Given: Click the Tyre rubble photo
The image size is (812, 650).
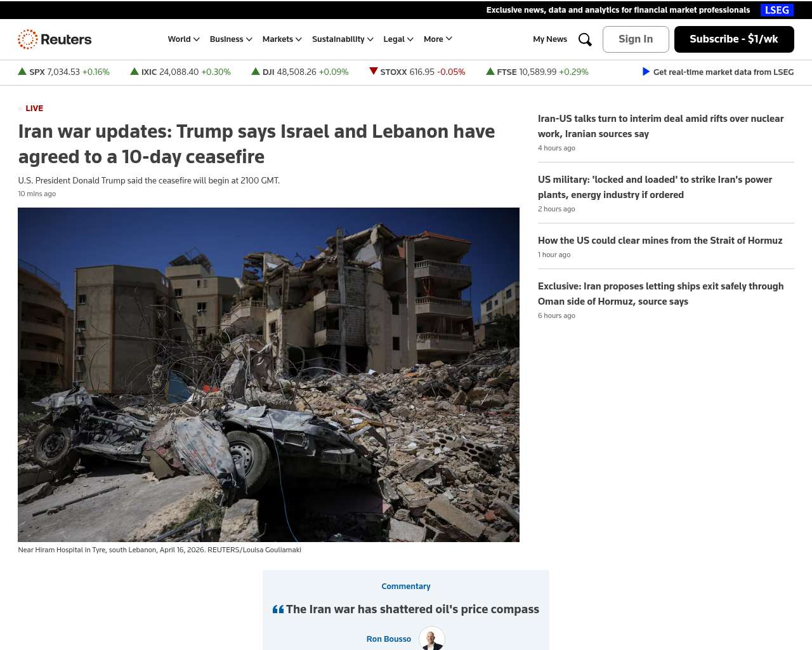Looking at the screenshot, I should (x=268, y=375).
